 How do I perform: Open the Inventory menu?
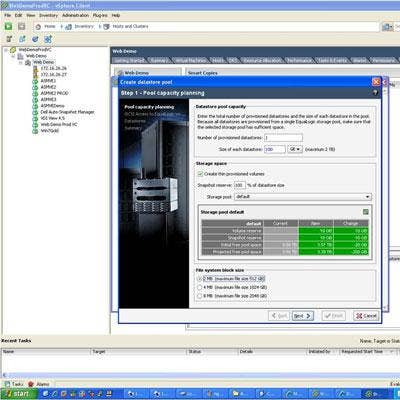(x=48, y=15)
